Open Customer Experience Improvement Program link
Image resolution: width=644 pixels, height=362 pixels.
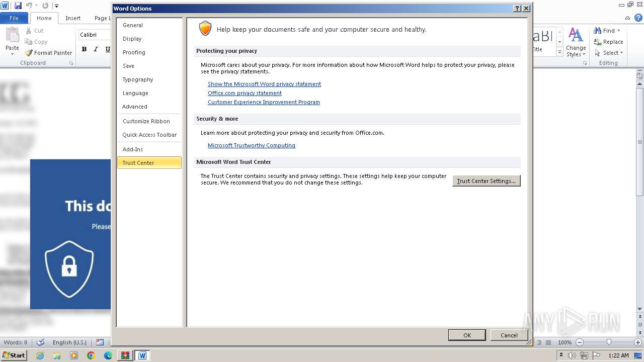(x=264, y=102)
